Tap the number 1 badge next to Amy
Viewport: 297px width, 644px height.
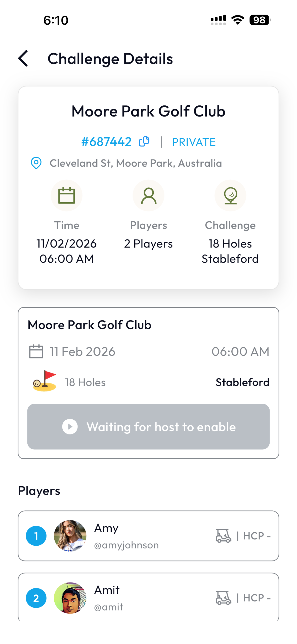36,535
